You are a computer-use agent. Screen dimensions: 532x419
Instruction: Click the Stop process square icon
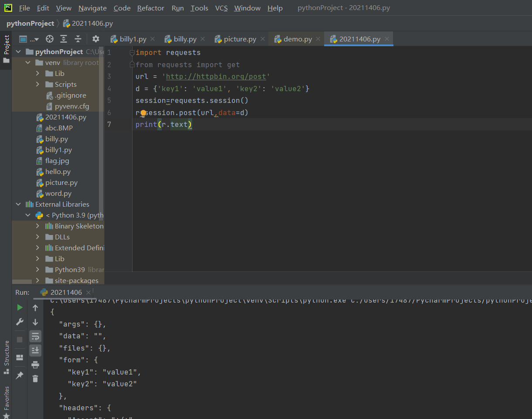point(20,339)
